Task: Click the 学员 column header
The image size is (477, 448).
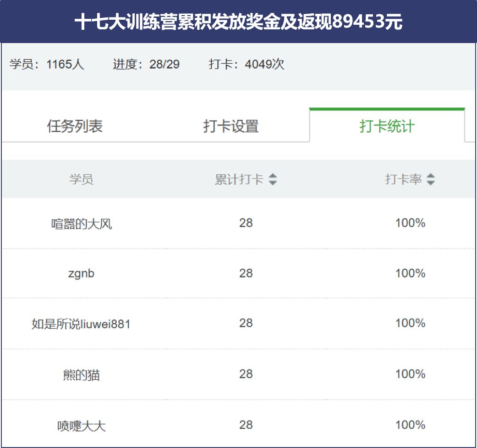Action: pyautogui.click(x=81, y=179)
